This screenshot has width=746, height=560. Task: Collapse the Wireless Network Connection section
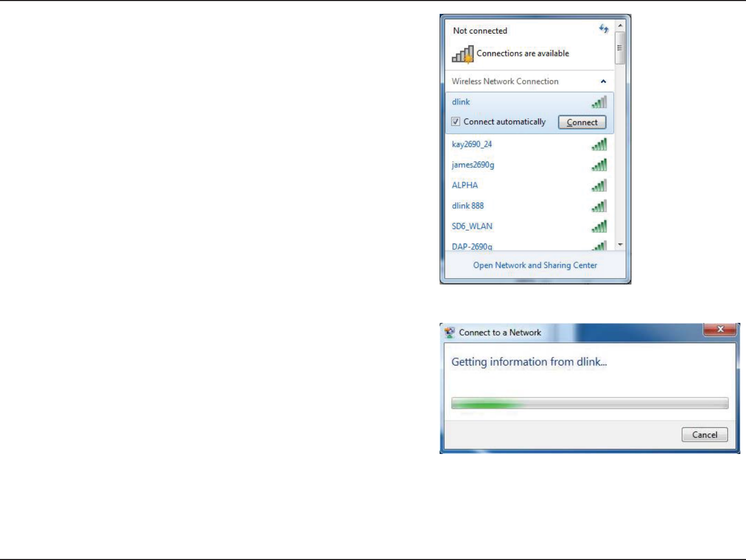pyautogui.click(x=603, y=82)
